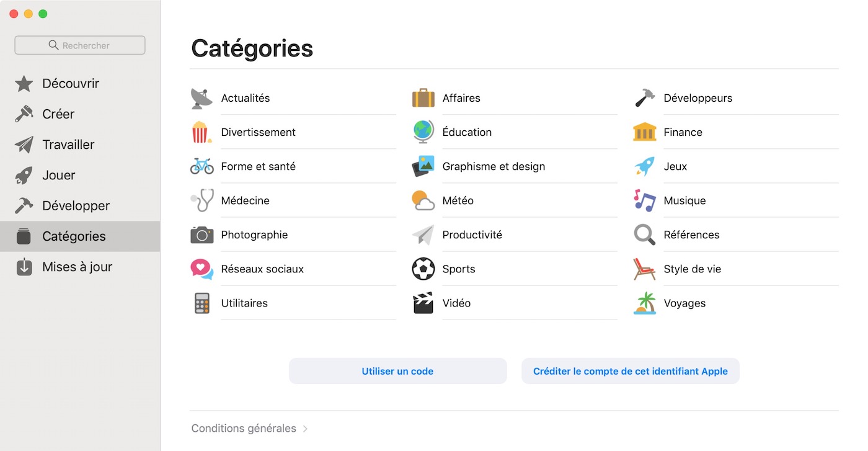The image size is (868, 451).
Task: Open the stethoscope Médecine icon
Action: click(201, 200)
